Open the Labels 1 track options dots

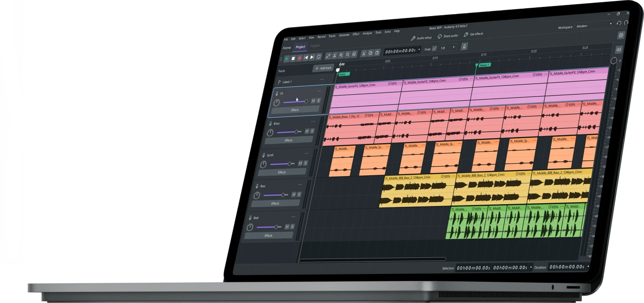[322, 80]
